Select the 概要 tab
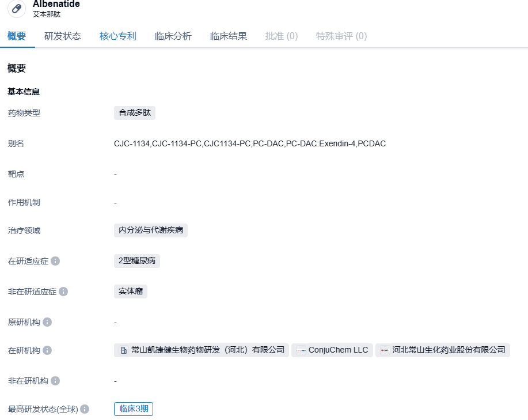528x420 pixels. click(x=17, y=36)
